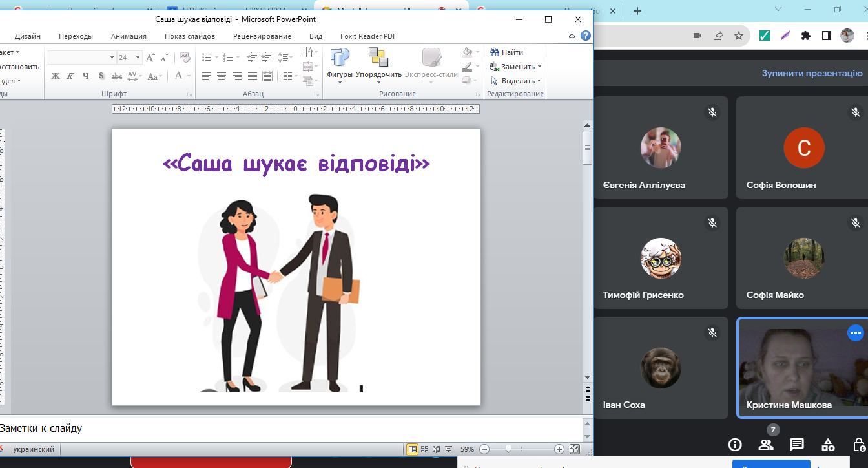Switch to Slide Sorter view
Image resolution: width=868 pixels, height=468 pixels.
[x=424, y=449]
